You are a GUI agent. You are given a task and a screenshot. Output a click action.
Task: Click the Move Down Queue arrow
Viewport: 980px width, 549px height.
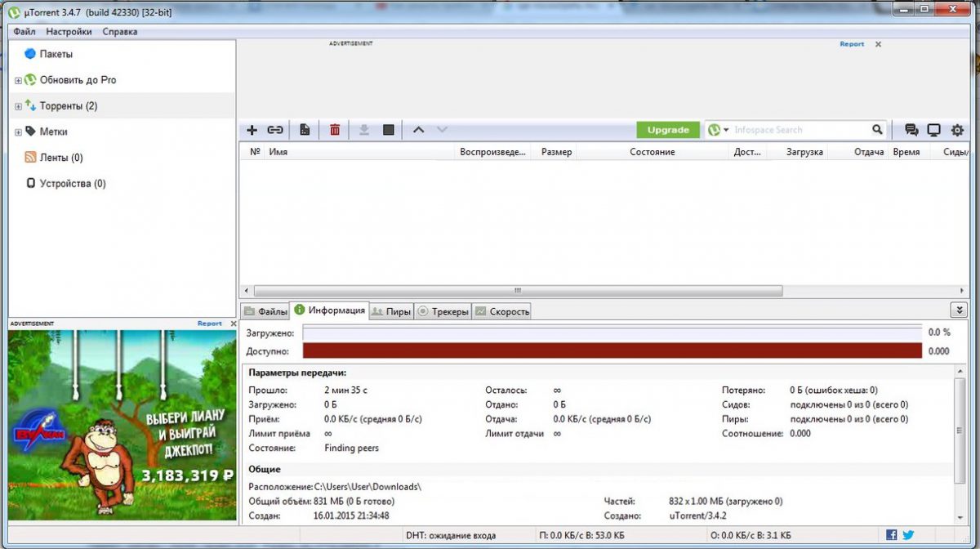tap(442, 130)
